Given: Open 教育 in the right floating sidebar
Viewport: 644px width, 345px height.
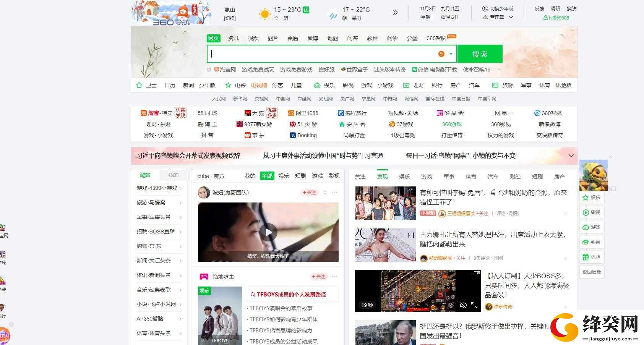Looking at the screenshot, I should pos(592,242).
